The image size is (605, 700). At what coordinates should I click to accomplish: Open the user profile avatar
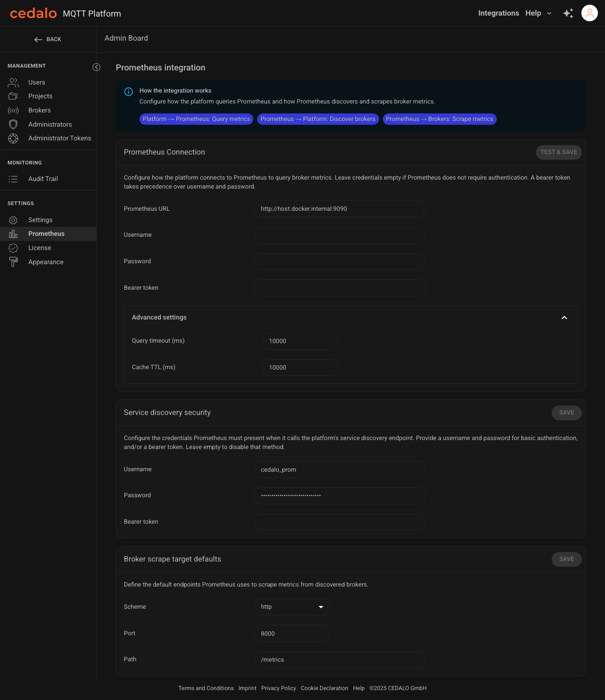[x=589, y=13]
